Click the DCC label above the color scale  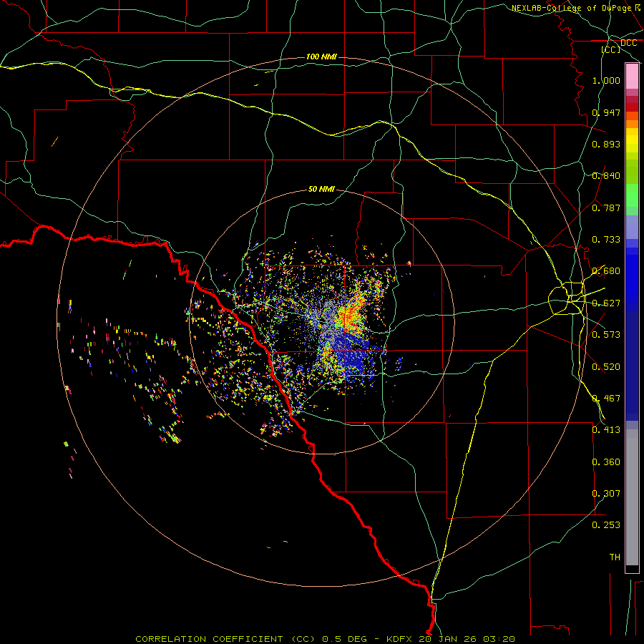pos(628,43)
